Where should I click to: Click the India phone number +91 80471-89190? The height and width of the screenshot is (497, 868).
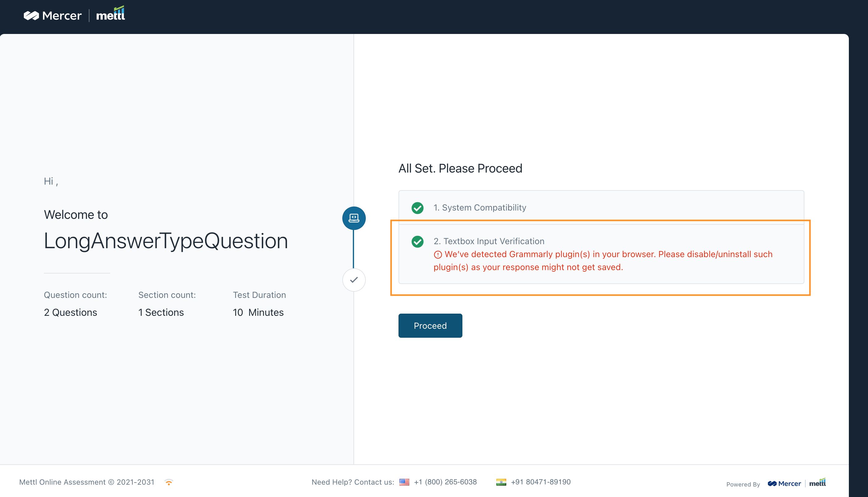[x=541, y=482]
